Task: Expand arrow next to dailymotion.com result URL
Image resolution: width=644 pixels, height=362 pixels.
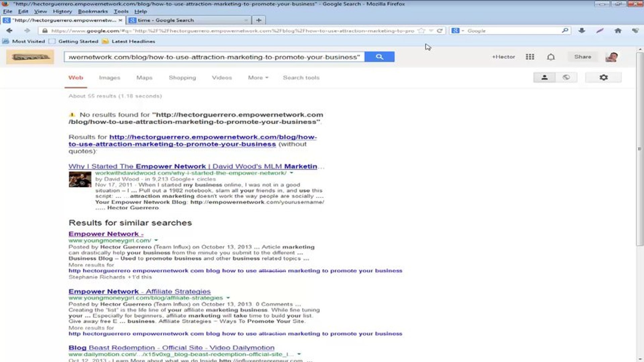Action: tap(299, 354)
